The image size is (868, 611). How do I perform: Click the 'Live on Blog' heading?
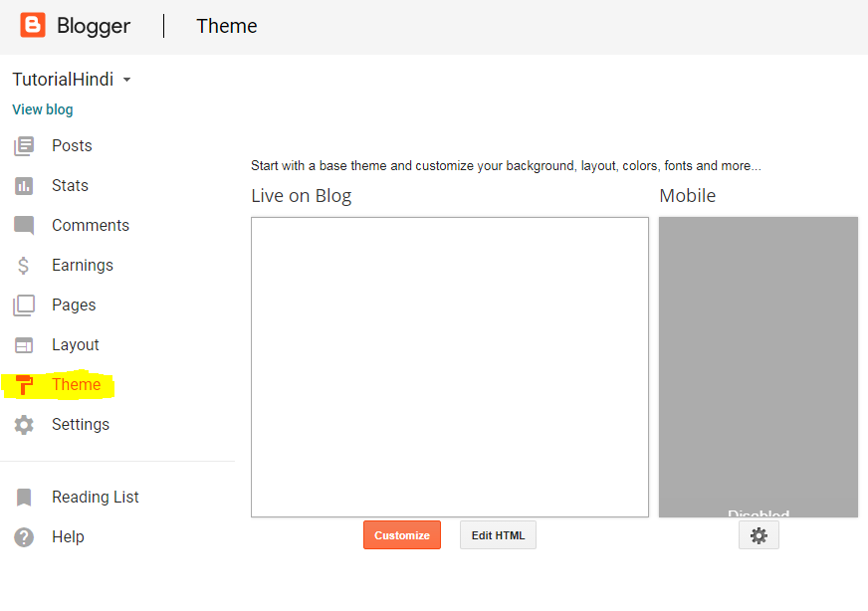tap(302, 196)
